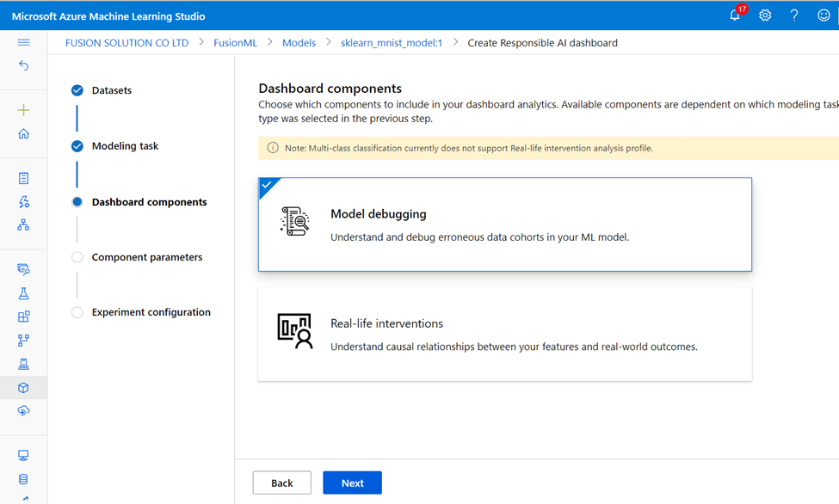This screenshot has width=839, height=504.
Task: Open sklearn_mnist_model:1 breadcrumb link
Action: click(392, 43)
